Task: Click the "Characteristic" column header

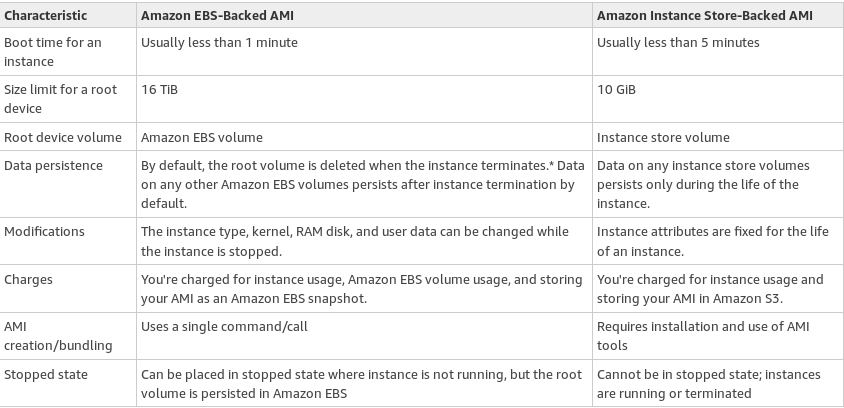Action: [x=46, y=16]
